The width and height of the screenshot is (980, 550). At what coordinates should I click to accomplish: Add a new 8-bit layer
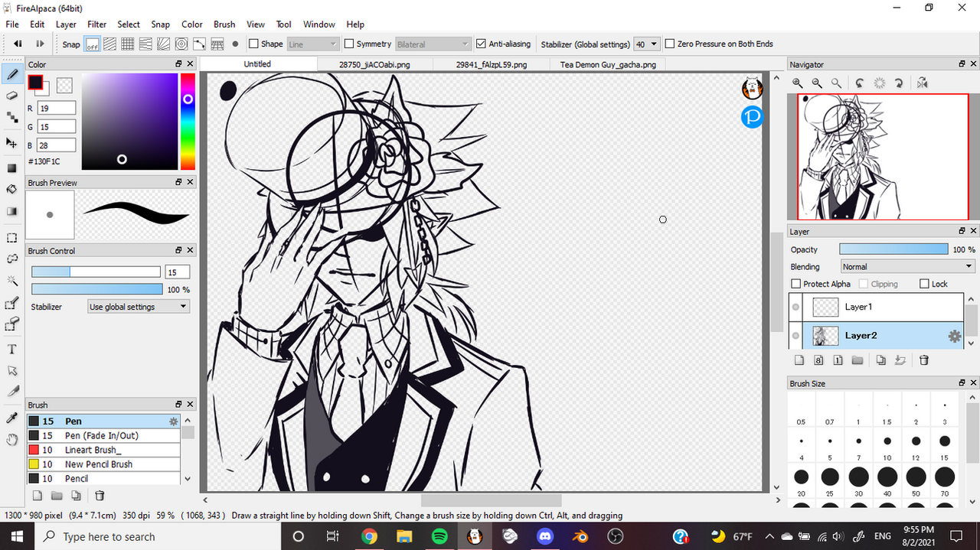coord(818,360)
